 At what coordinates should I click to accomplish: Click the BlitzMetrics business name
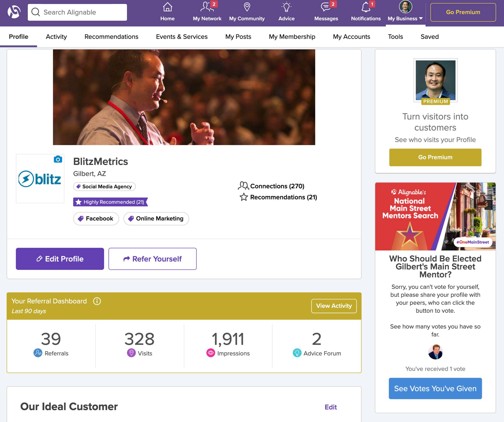click(100, 162)
